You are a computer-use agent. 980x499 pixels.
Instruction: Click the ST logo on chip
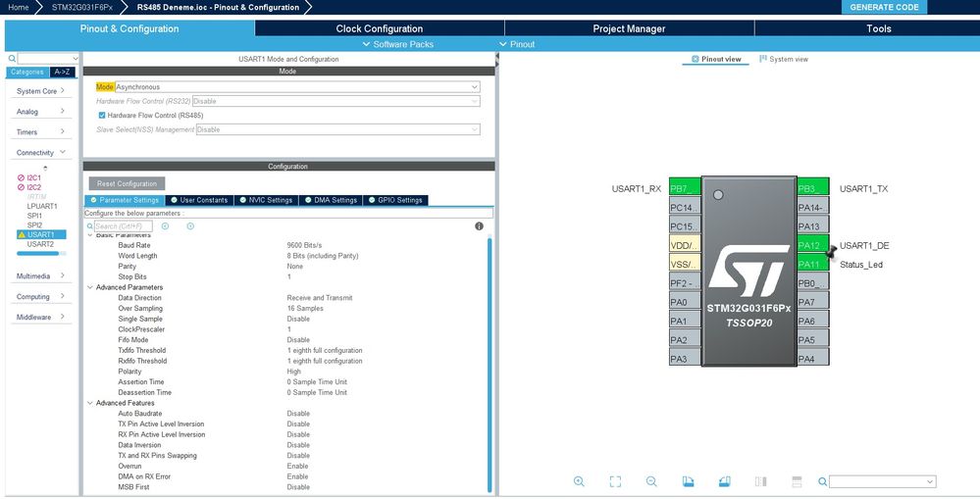pos(748,270)
